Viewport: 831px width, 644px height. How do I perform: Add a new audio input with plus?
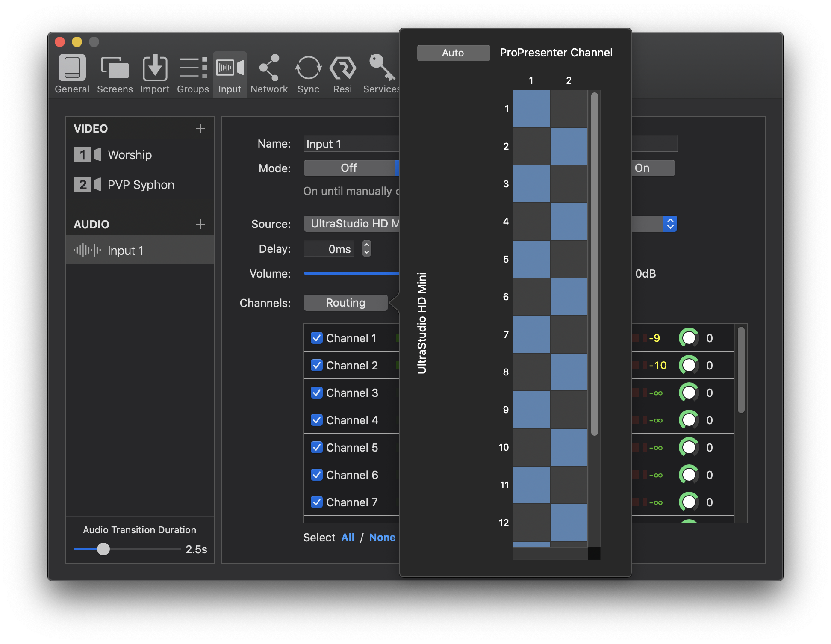click(200, 224)
